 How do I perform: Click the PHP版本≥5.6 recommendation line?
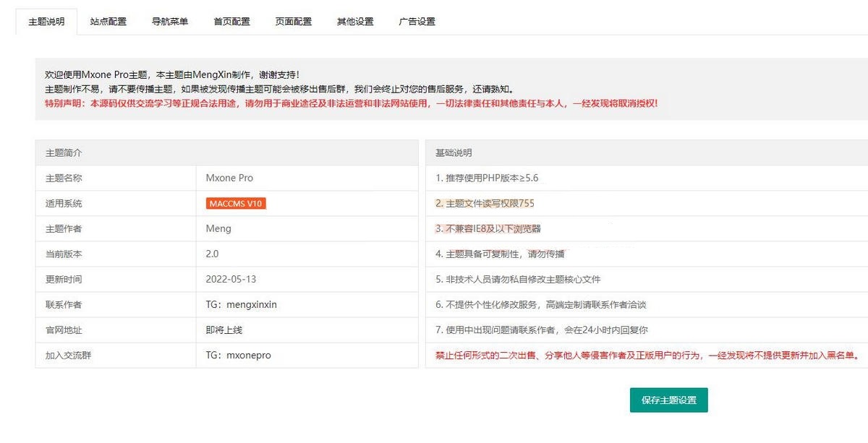coord(487,178)
